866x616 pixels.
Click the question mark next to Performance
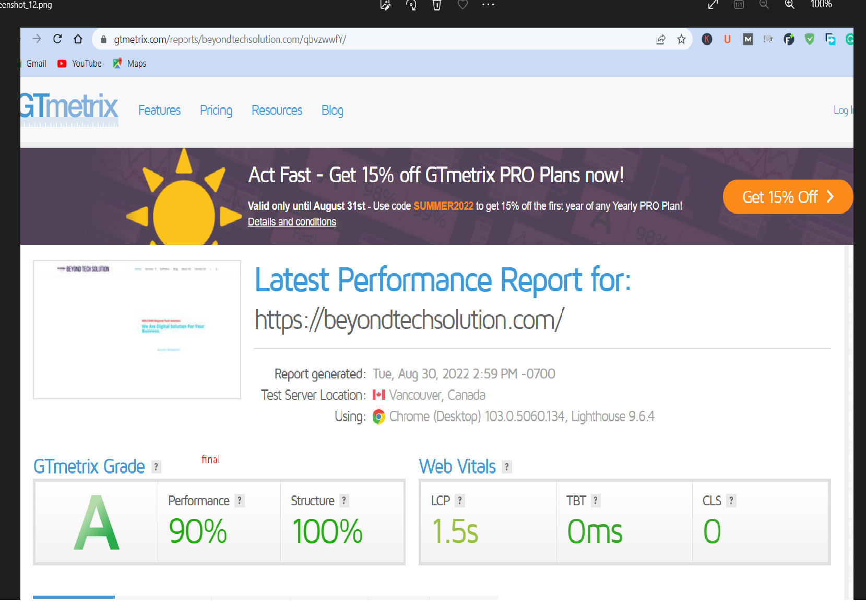(x=239, y=501)
